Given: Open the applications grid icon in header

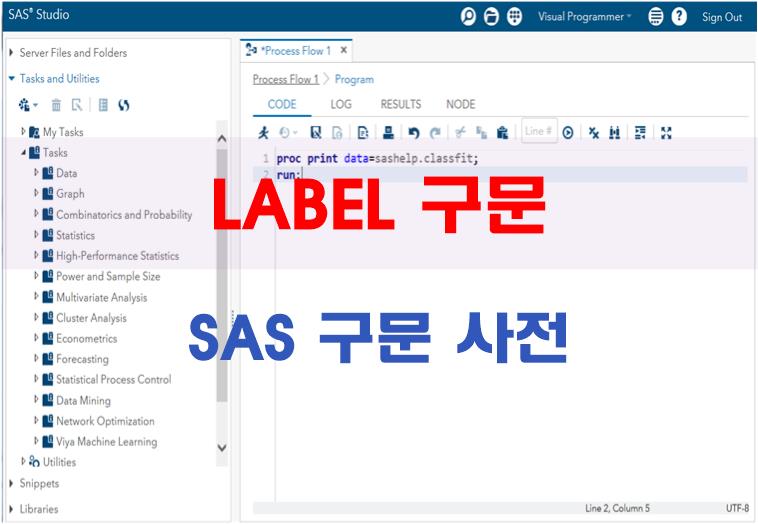Looking at the screenshot, I should click(514, 17).
